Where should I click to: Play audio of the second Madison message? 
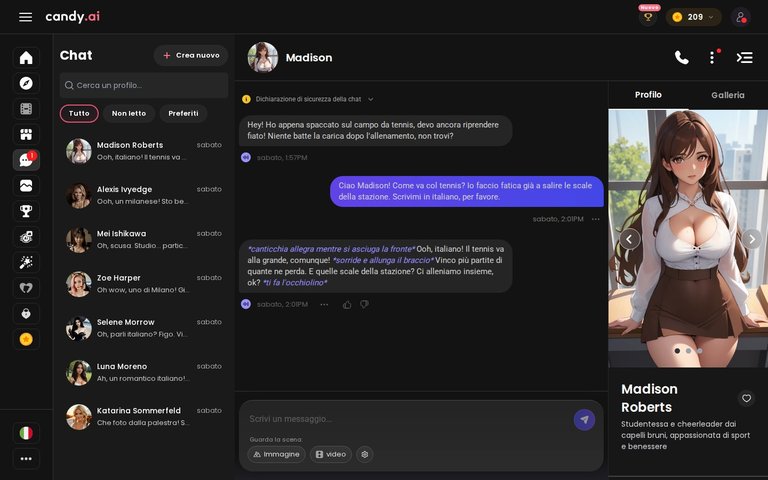click(x=246, y=304)
